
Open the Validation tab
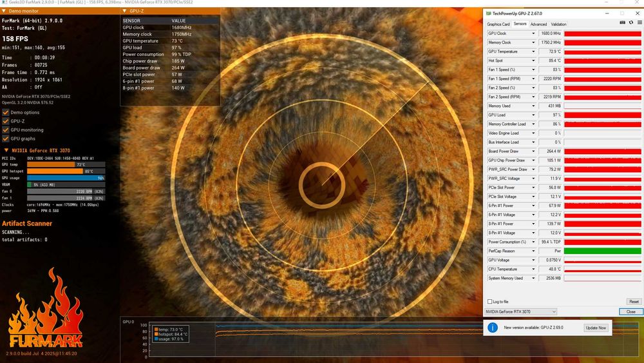[x=558, y=25]
